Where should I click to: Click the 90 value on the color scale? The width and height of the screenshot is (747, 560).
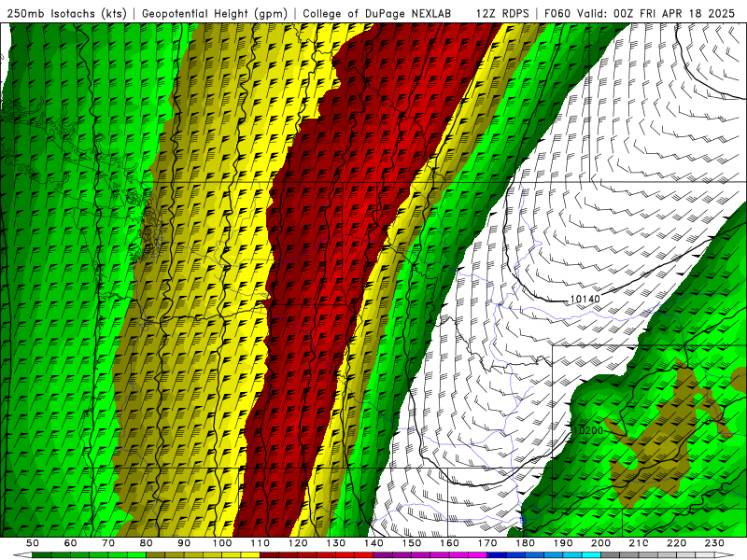click(184, 543)
